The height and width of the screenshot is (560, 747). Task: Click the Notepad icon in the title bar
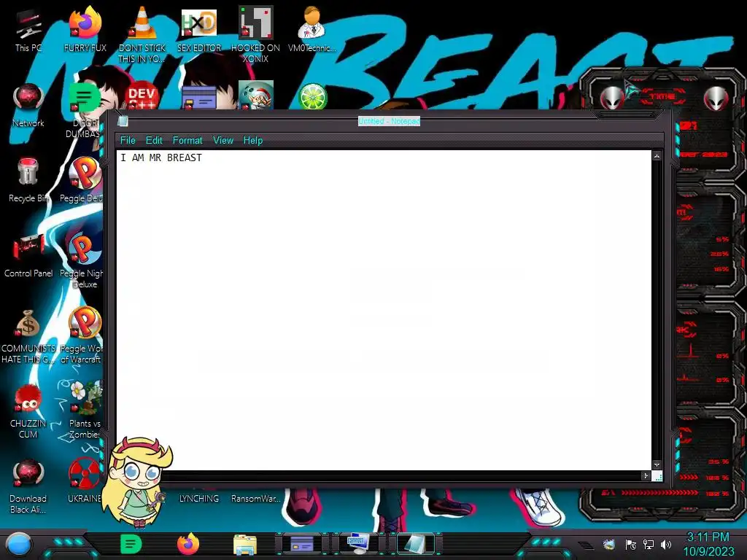[x=123, y=121]
